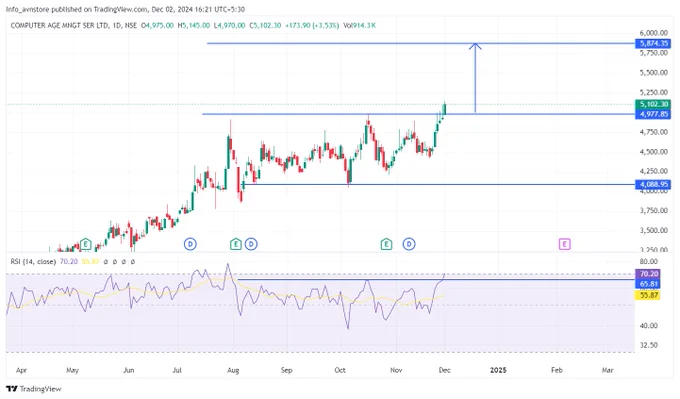Select the dividend D marker in November
Viewport: 680px width, 399px height.
pos(409,244)
